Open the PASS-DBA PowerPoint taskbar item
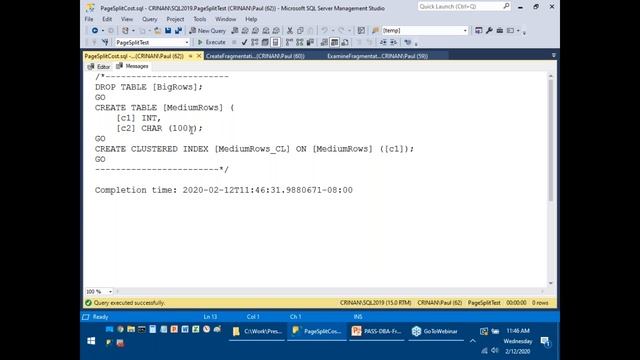This screenshot has width=640, height=360. coord(376,331)
